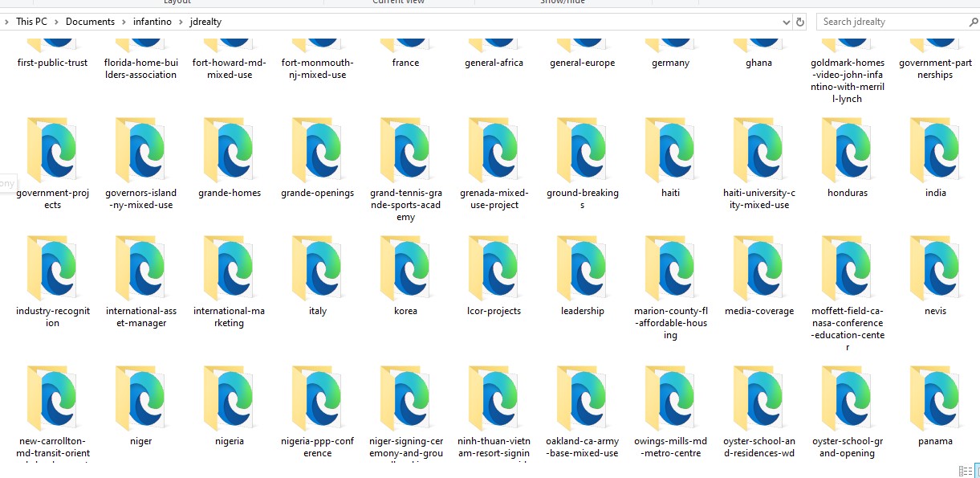
Task: Select the niger folder icon
Action: pos(140,399)
